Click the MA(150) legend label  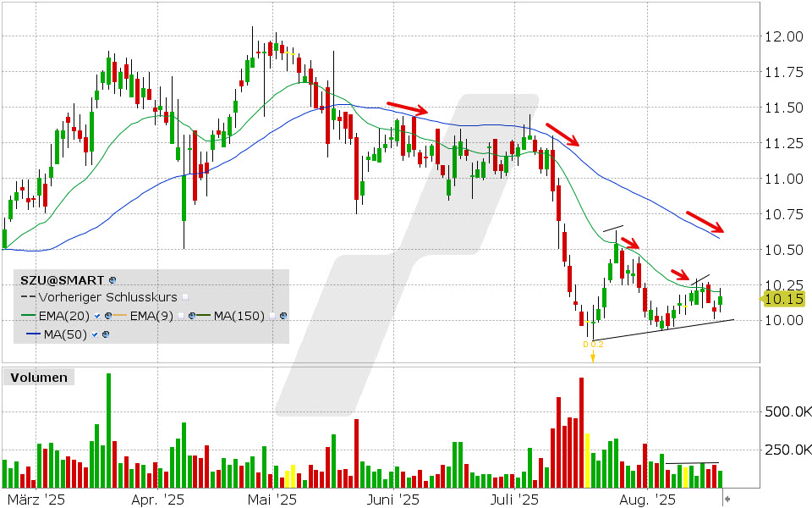click(x=239, y=316)
